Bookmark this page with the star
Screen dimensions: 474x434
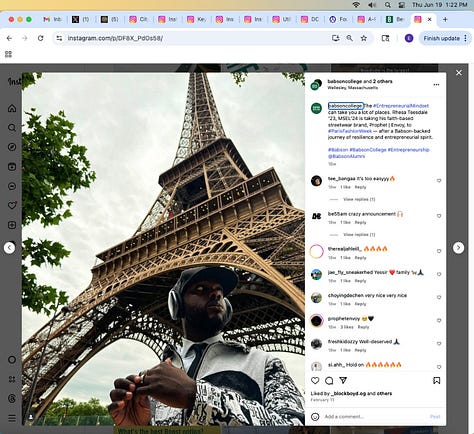[364, 38]
